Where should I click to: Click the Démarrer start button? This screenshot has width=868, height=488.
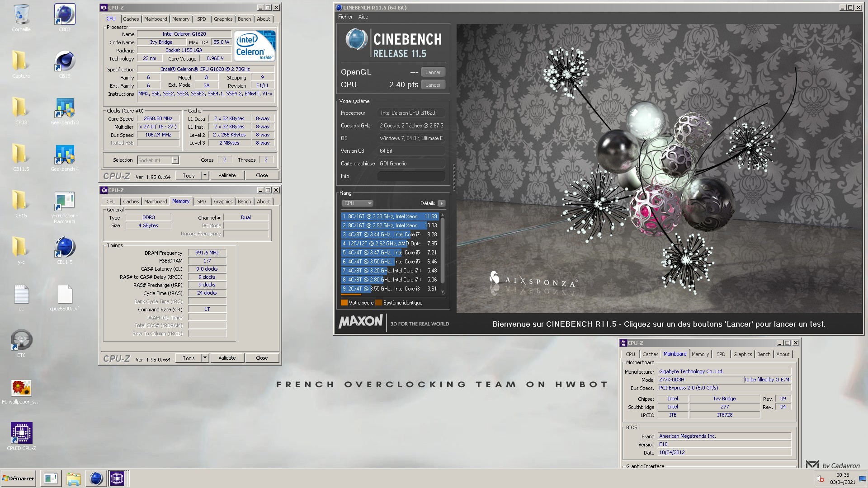18,479
